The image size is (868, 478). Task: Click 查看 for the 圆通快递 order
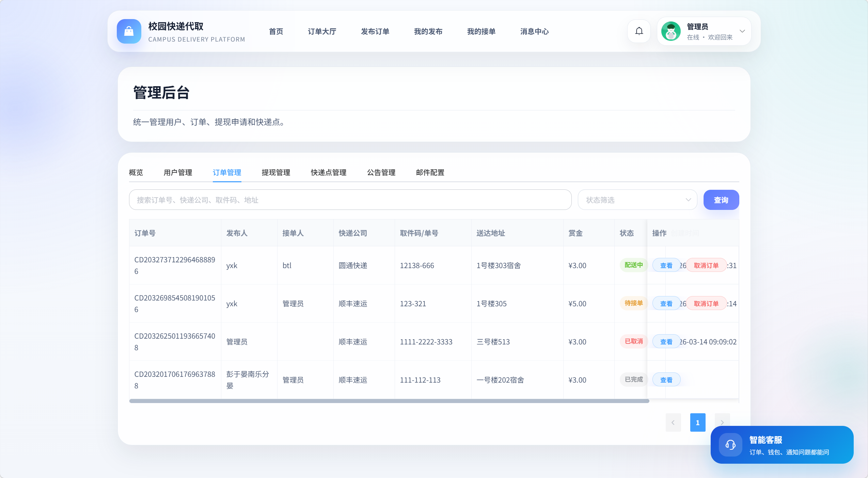666,265
